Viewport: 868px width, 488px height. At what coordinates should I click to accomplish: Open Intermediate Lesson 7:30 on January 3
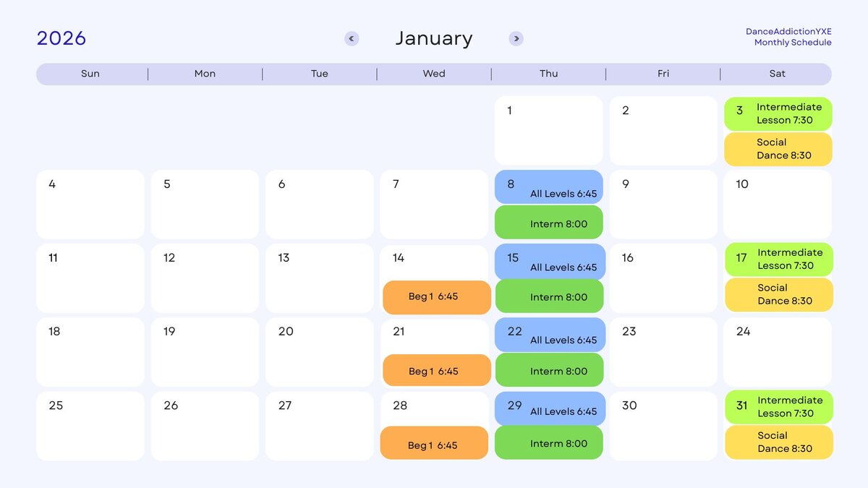tap(778, 114)
